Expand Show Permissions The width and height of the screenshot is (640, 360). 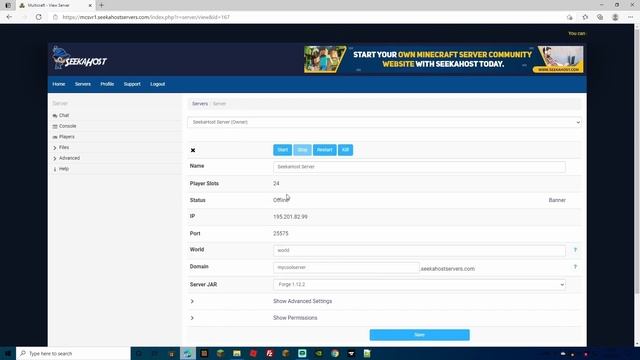pos(295,318)
